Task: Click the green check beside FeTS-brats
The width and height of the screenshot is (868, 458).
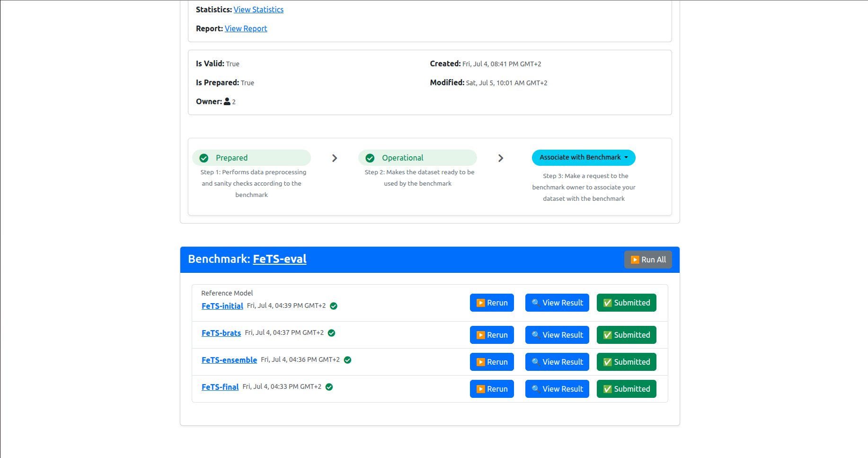Action: click(x=332, y=333)
